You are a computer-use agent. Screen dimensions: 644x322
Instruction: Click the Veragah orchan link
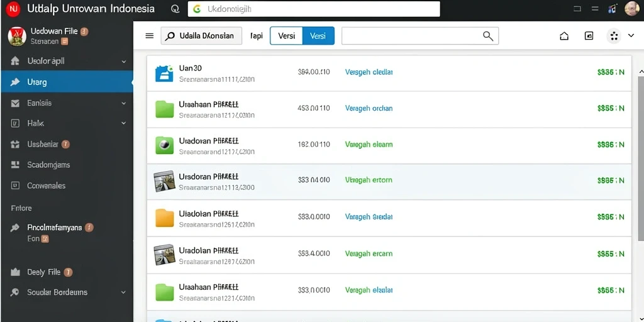369,108
